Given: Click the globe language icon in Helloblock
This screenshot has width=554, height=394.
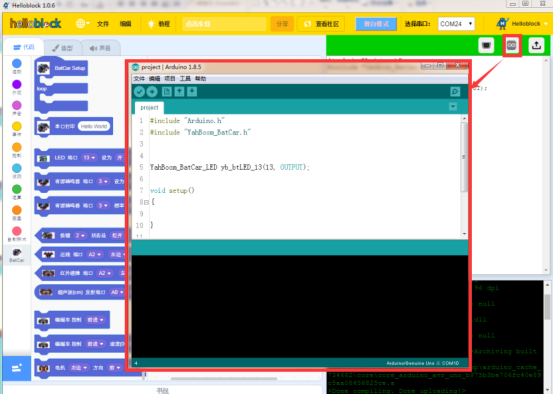Looking at the screenshot, I should 81,24.
